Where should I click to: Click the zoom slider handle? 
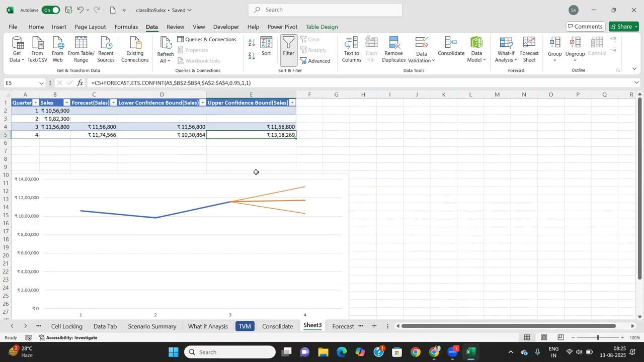click(598, 337)
